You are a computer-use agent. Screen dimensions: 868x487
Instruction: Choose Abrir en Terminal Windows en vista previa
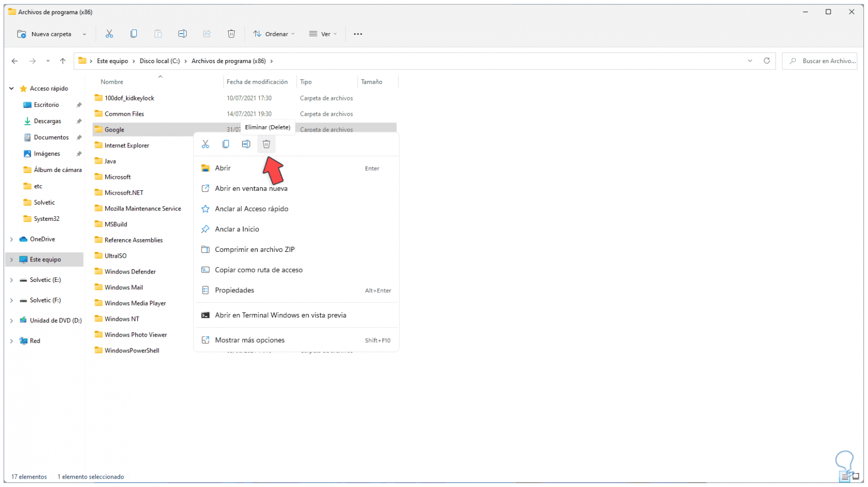(x=296, y=315)
